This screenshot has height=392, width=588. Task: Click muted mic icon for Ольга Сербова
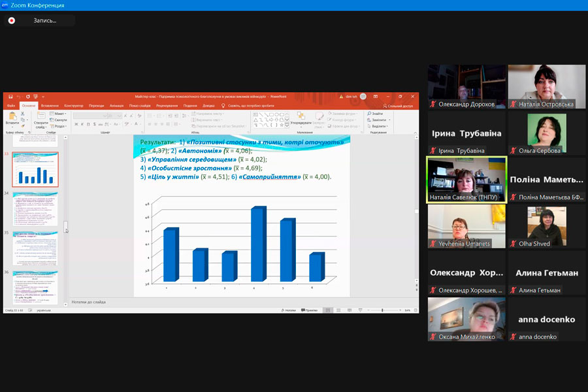point(513,150)
